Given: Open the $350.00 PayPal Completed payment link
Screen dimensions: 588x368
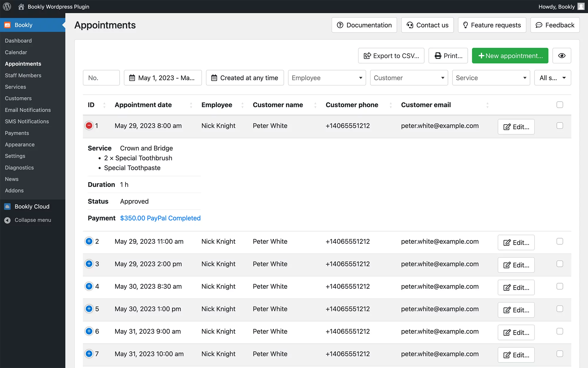Looking at the screenshot, I should (160, 218).
